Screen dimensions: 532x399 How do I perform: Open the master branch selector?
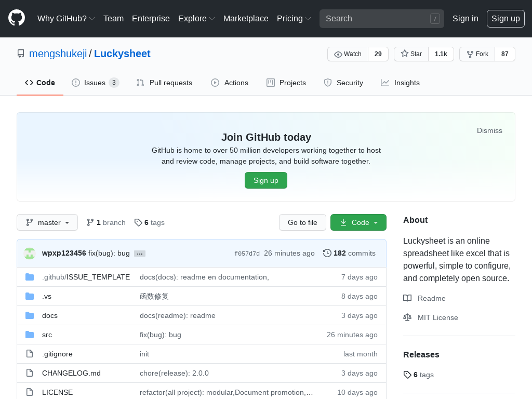(47, 222)
